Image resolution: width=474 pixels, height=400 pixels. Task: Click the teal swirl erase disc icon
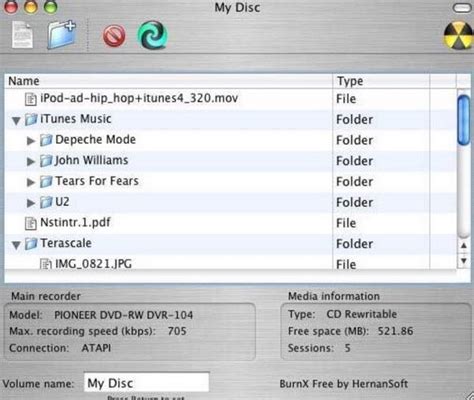point(152,35)
